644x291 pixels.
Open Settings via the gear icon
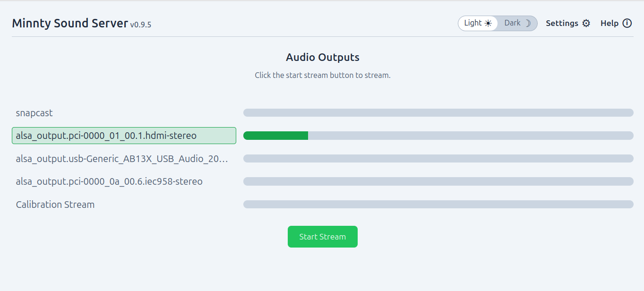click(586, 23)
